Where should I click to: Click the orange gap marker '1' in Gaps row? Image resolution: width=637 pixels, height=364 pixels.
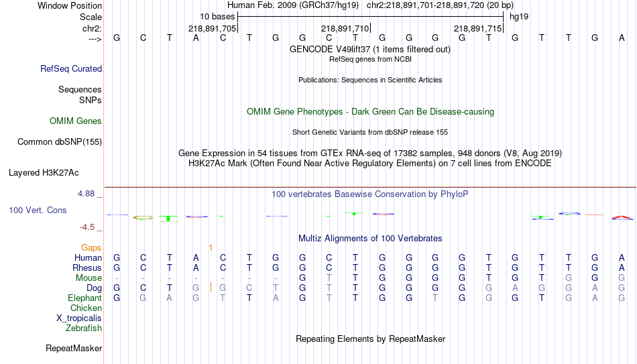pyautogui.click(x=211, y=248)
